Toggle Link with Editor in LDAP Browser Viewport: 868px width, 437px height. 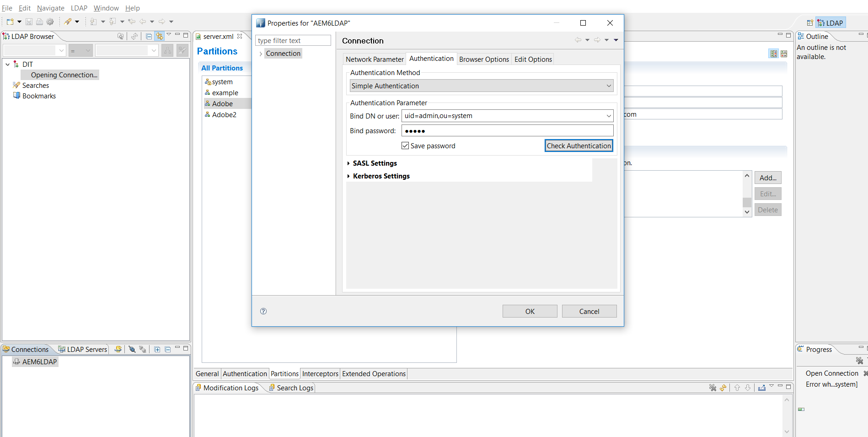159,36
